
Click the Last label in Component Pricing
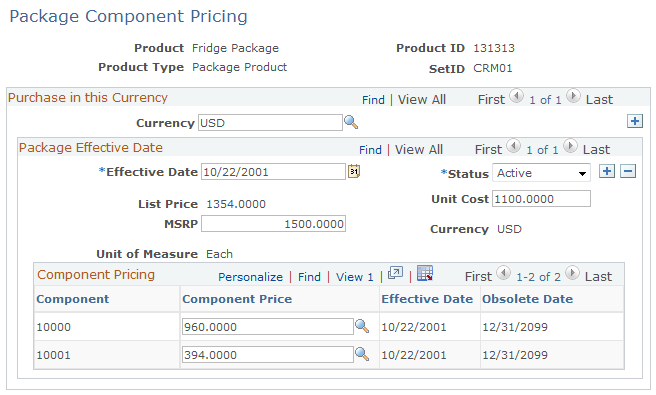(x=598, y=277)
